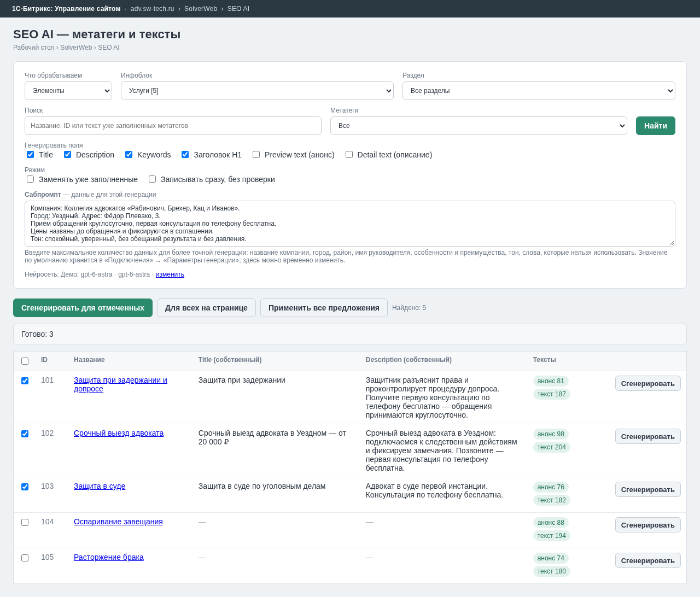Toggle the Keywords checkbox
The image size is (700, 597).
pos(129,155)
